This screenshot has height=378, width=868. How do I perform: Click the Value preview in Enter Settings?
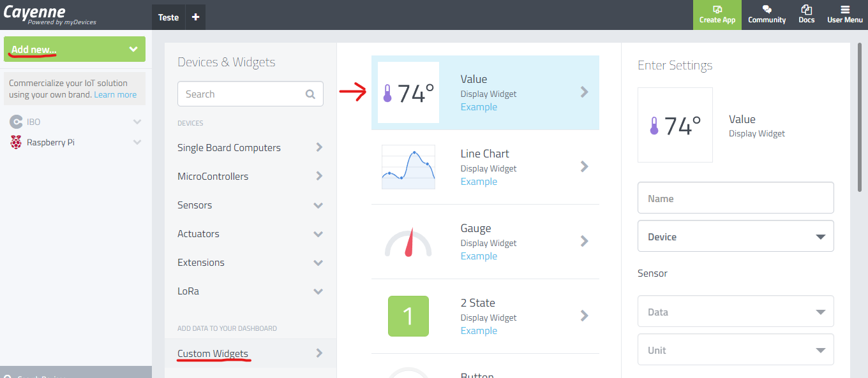[x=675, y=125]
